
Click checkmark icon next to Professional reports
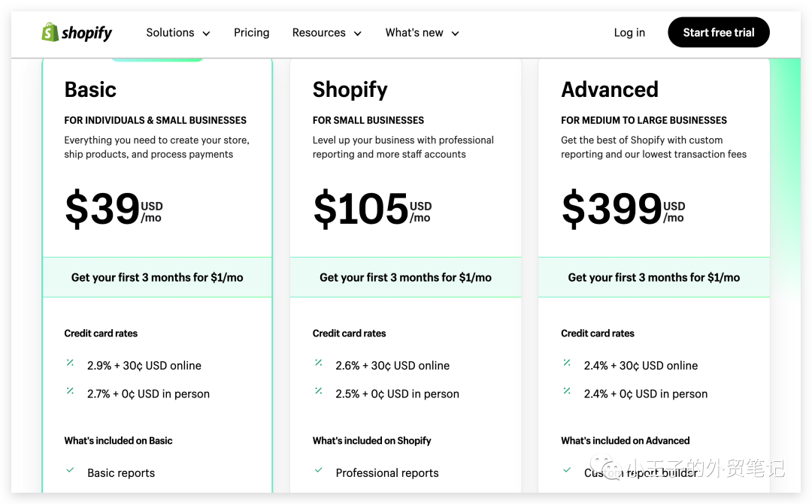click(319, 470)
